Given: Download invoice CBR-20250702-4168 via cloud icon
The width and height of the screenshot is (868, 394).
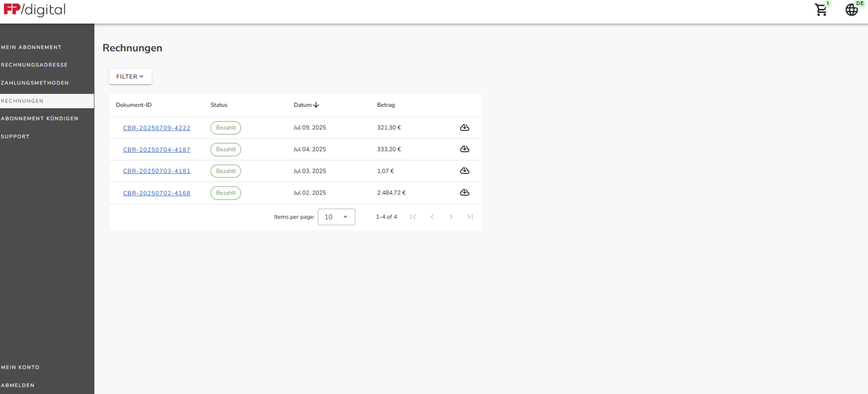Looking at the screenshot, I should coord(464,192).
